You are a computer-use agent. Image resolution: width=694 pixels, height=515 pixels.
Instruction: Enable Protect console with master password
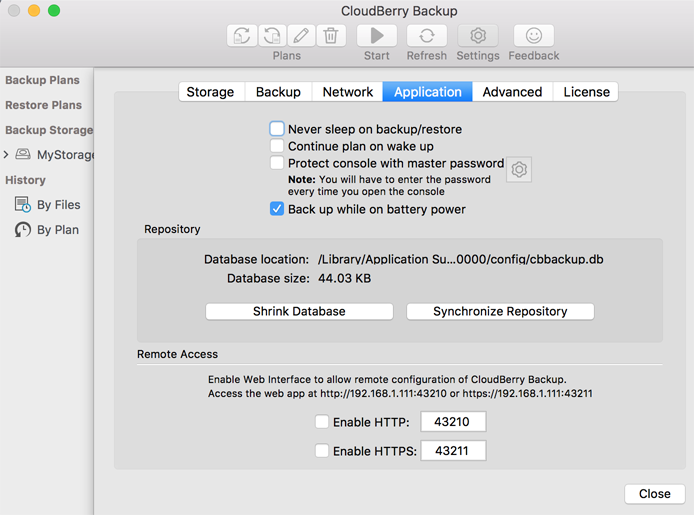(277, 163)
